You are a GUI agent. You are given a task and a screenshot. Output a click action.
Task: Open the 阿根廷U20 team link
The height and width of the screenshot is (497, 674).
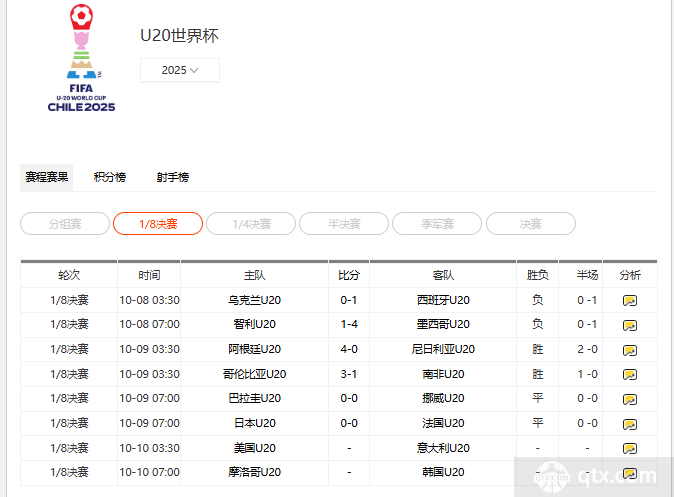(254, 350)
